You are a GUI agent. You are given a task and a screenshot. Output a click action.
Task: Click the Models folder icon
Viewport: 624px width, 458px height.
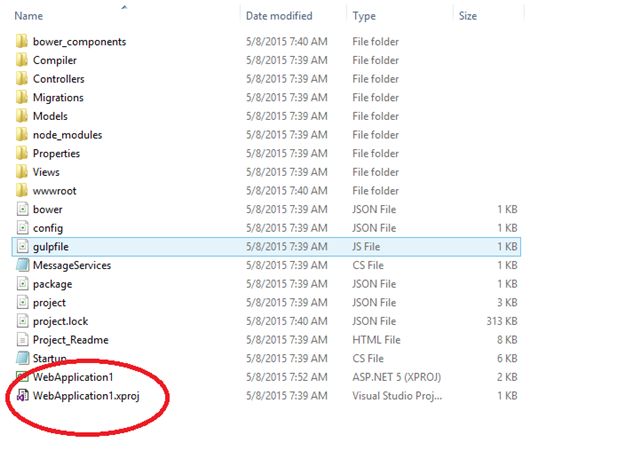coord(22,116)
